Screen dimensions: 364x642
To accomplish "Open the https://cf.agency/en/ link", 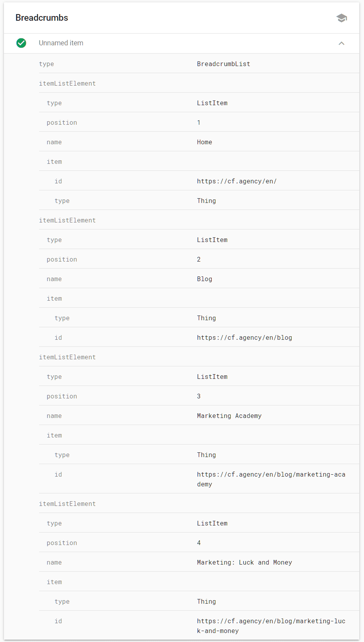I will pyautogui.click(x=237, y=181).
